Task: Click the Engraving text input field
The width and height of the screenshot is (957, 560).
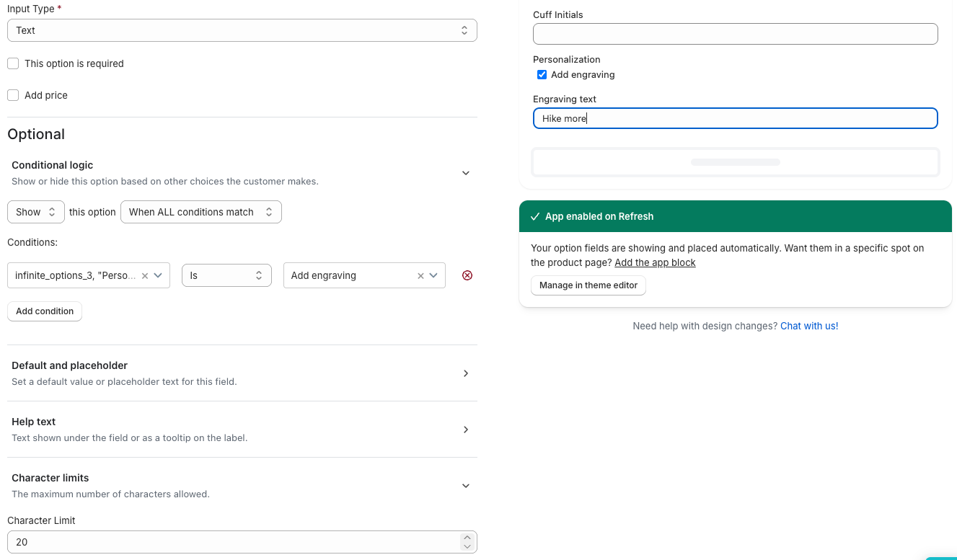Action: point(736,118)
